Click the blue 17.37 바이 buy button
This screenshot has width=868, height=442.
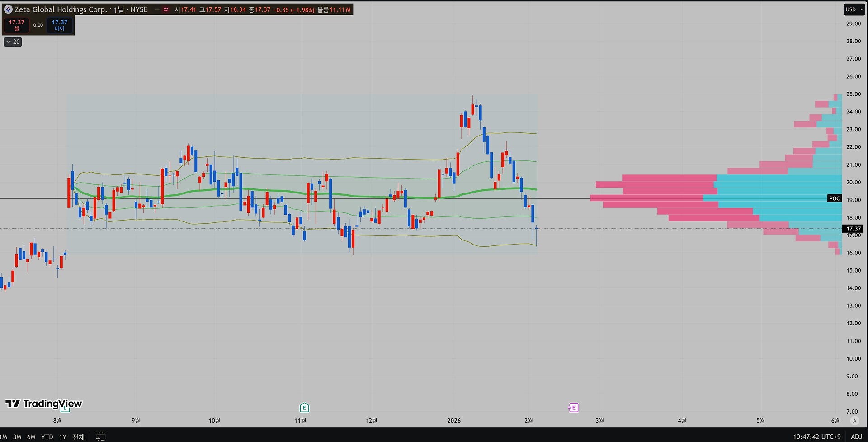(x=60, y=25)
